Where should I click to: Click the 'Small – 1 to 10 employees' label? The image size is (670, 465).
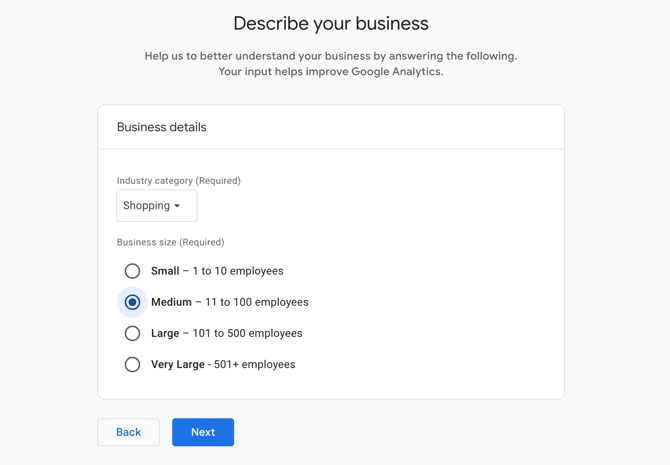pyautogui.click(x=217, y=271)
